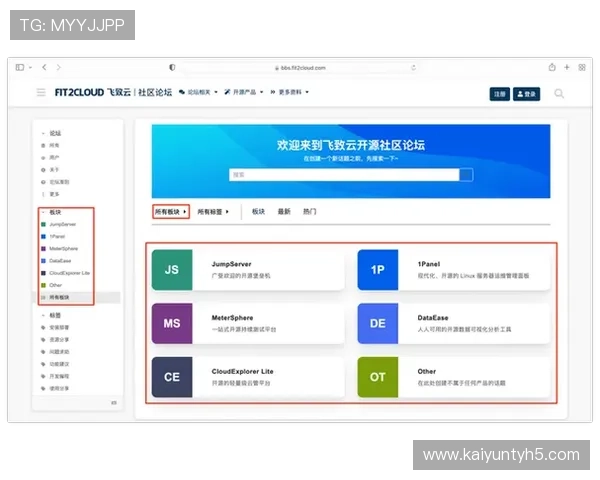Select MeterSphere in the sidebar categories
The height and width of the screenshot is (480, 600).
click(x=59, y=249)
